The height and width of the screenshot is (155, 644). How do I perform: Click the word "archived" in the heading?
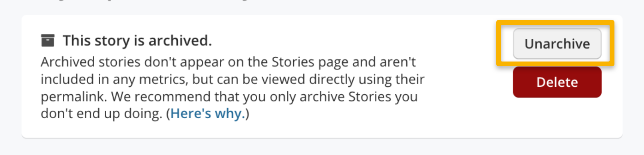tap(180, 40)
